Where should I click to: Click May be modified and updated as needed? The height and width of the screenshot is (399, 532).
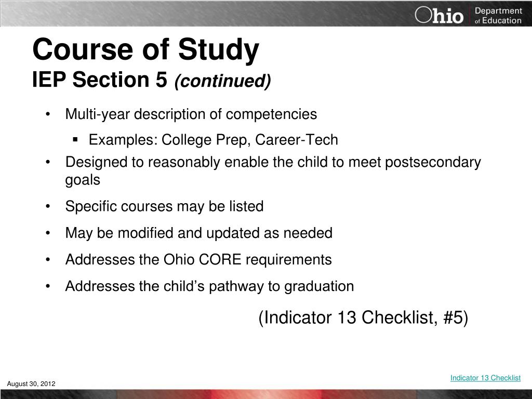click(199, 233)
